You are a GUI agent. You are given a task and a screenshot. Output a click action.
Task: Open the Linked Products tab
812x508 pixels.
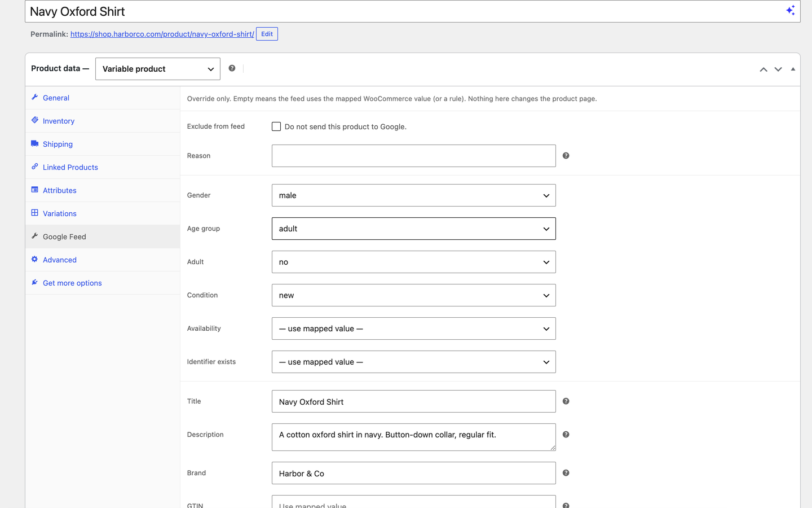click(x=103, y=167)
